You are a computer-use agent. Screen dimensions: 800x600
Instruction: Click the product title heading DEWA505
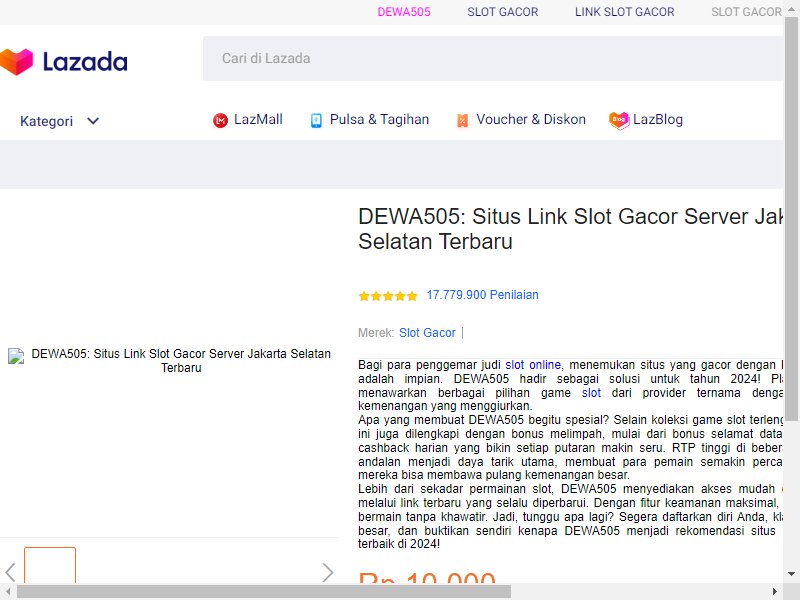click(570, 229)
